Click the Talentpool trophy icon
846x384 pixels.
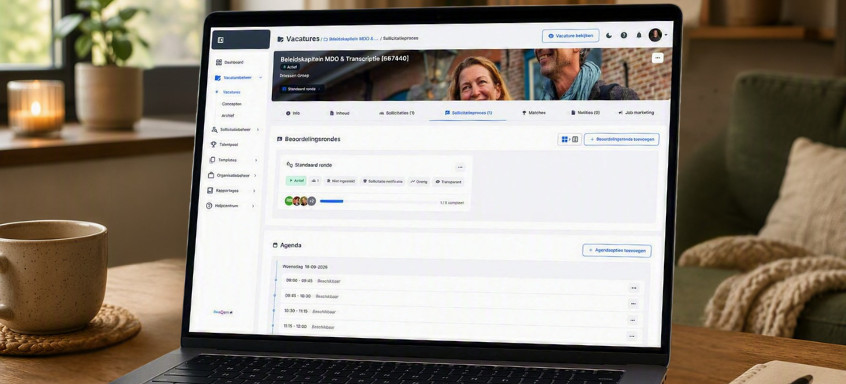tap(214, 145)
